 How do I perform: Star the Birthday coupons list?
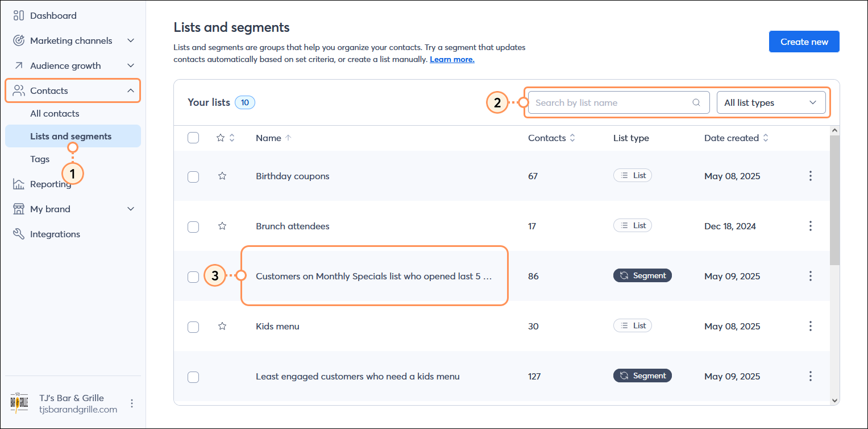(x=222, y=176)
